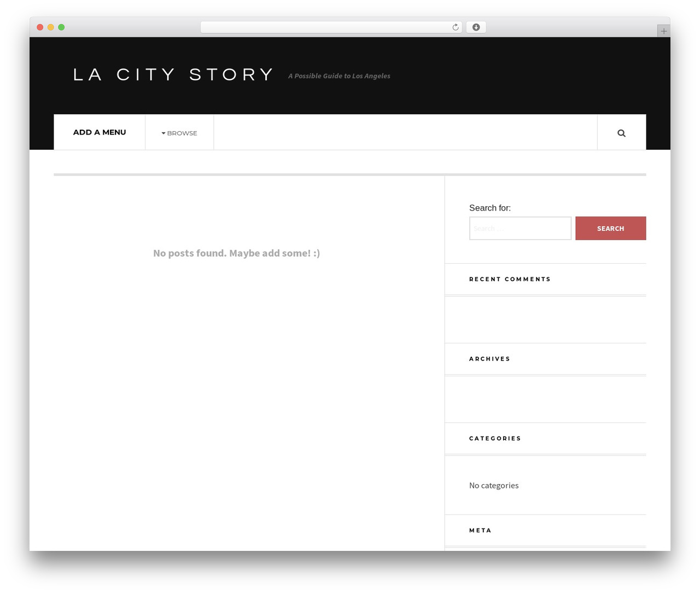The height and width of the screenshot is (593, 700).
Task: Select the Categories widget heading
Action: tap(495, 438)
